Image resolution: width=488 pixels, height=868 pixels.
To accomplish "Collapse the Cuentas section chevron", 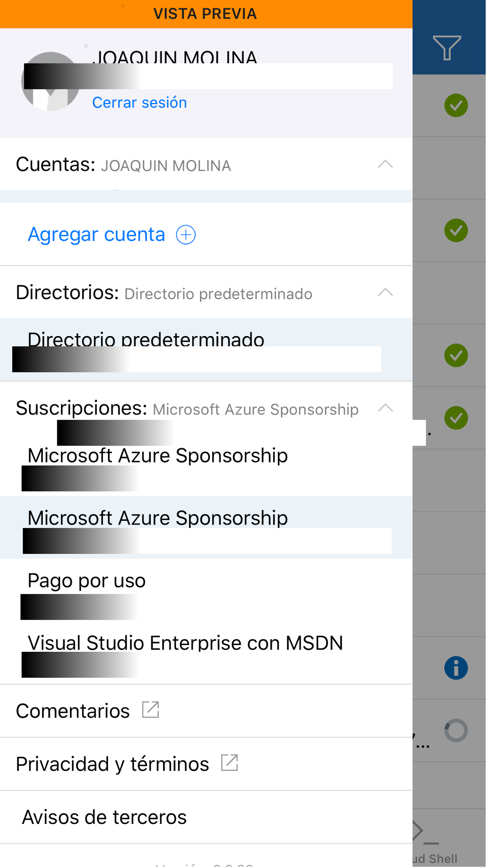I will click(385, 164).
